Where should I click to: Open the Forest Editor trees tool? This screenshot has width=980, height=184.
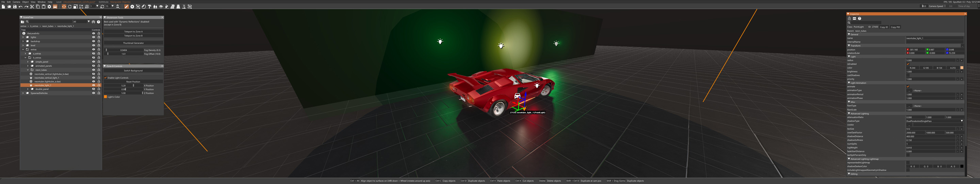click(155, 6)
